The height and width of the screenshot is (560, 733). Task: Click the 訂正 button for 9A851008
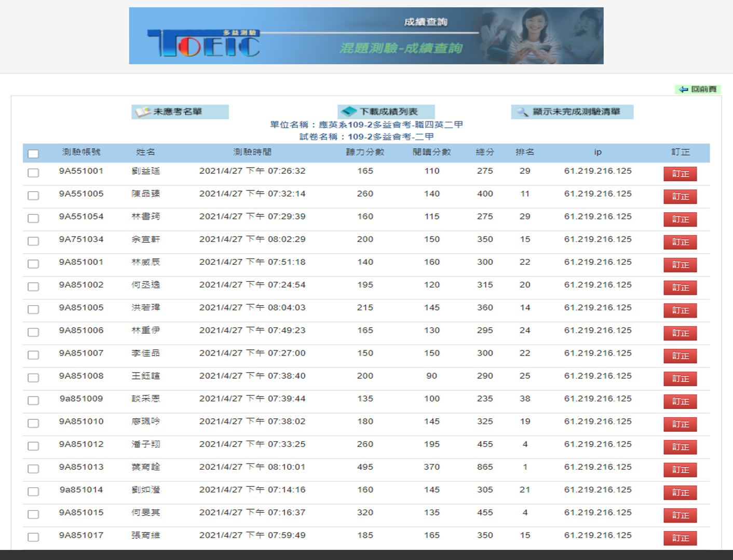(x=680, y=379)
